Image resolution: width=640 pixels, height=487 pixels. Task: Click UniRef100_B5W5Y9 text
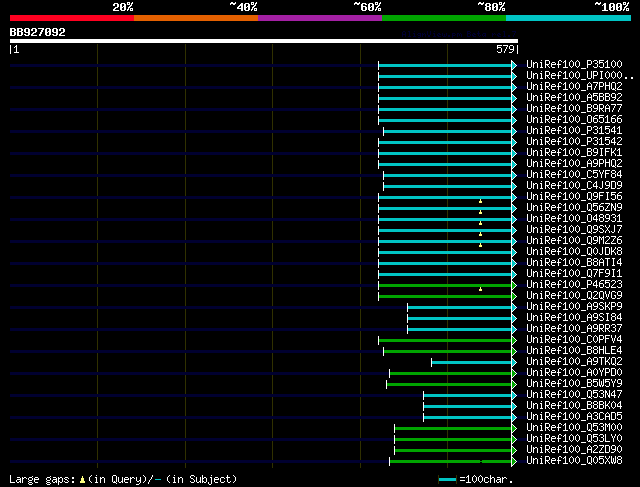[x=574, y=384]
